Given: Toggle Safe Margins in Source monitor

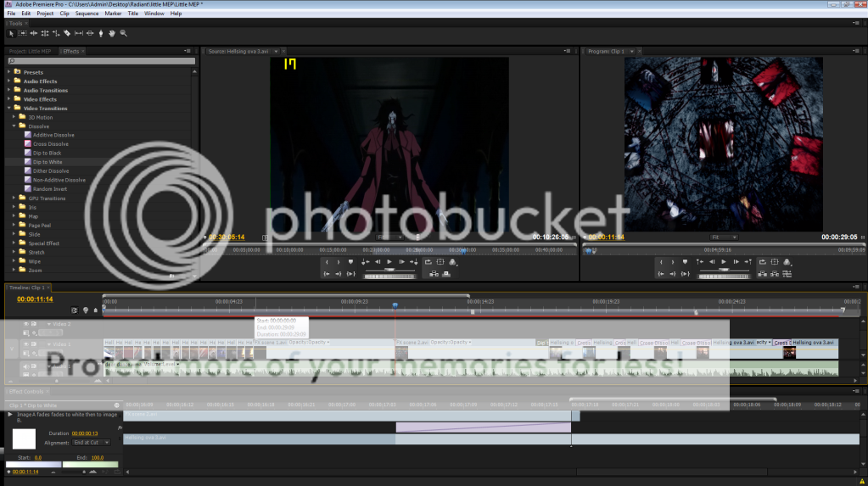Looking at the screenshot, I should coord(440,262).
